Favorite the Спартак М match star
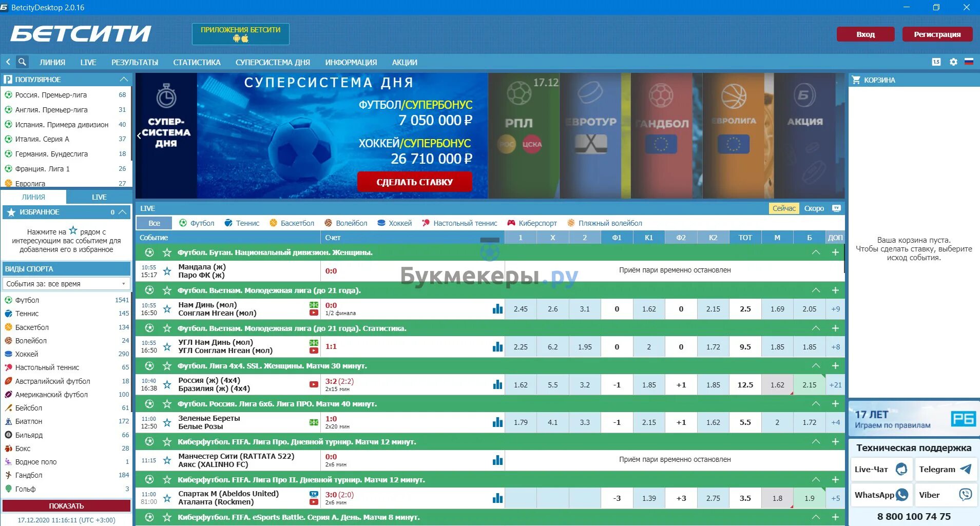The width and height of the screenshot is (980, 526). coord(167,498)
